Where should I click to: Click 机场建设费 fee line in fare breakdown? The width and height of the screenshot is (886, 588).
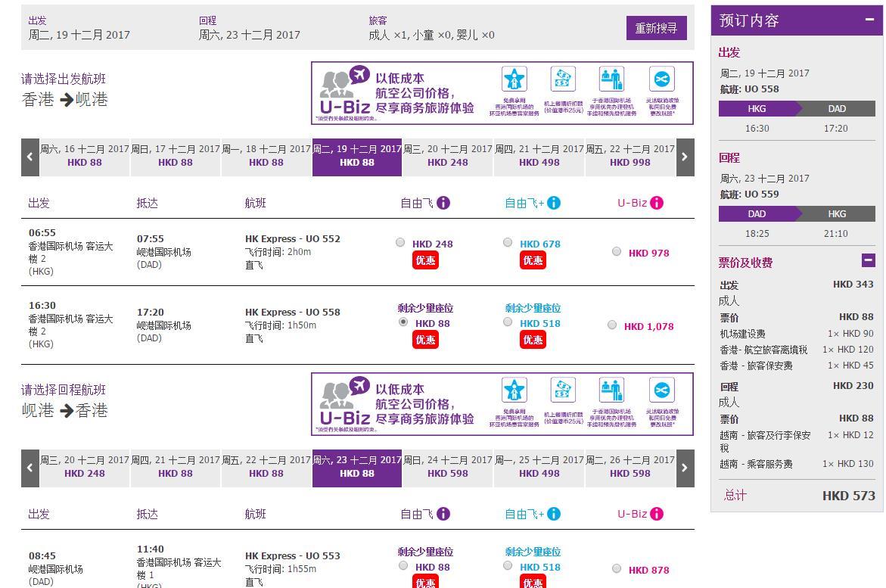[x=797, y=334]
